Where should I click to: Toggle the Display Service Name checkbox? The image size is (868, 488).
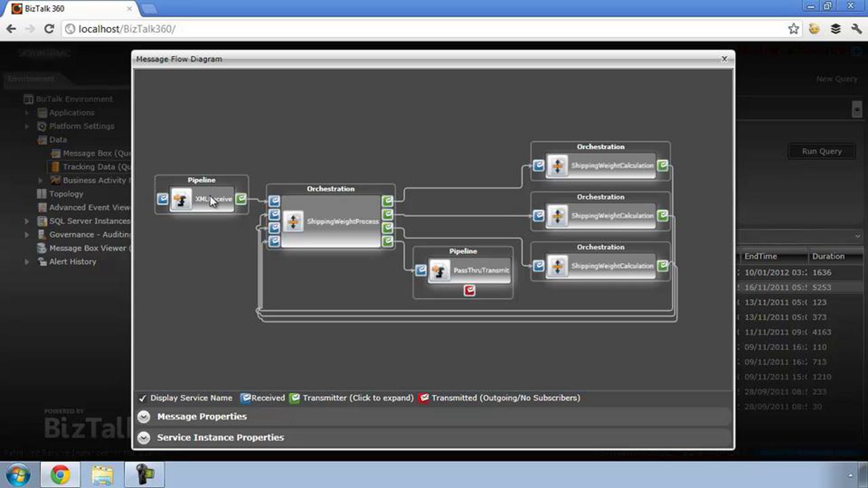click(142, 398)
